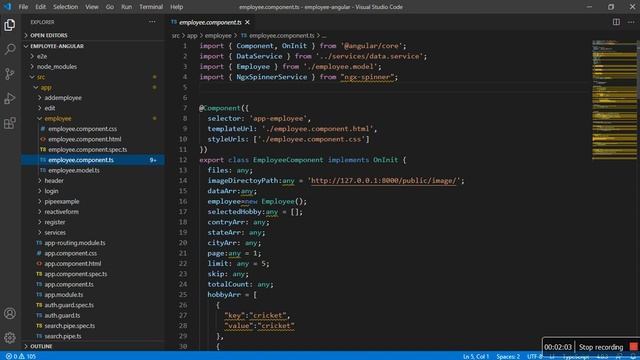Viewport: 640px width, 360px height.
Task: Click the 'Spaces: 2' status entry
Action: pyautogui.click(x=508, y=356)
